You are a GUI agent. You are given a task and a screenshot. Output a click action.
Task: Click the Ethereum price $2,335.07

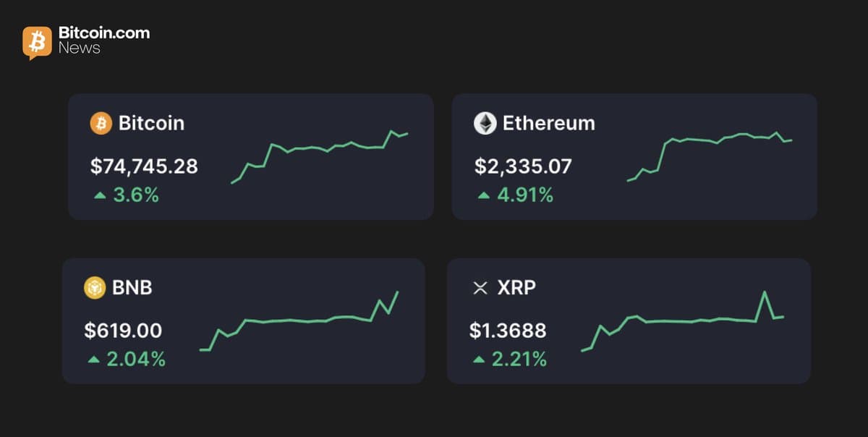pos(523,166)
